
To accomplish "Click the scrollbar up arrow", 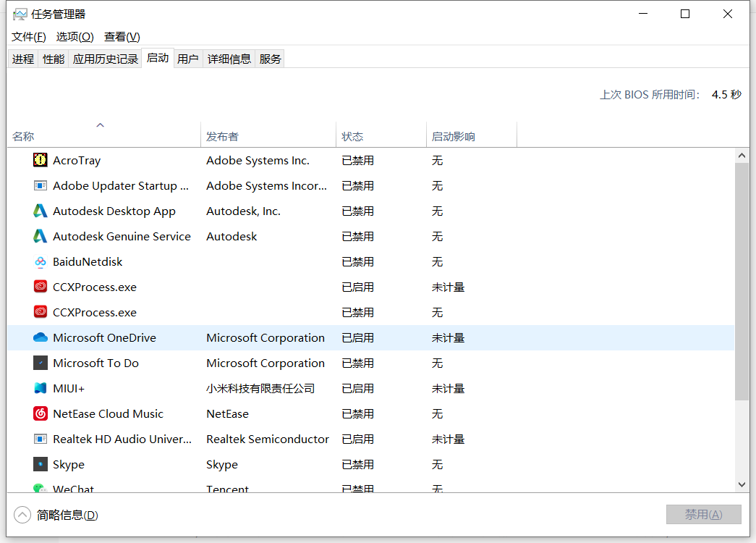I will [742, 156].
